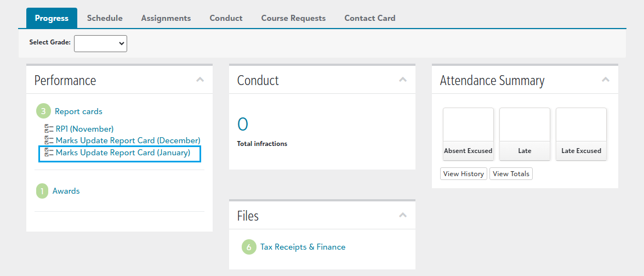The height and width of the screenshot is (276, 644).
Task: Click the View Totals button
Action: pos(511,174)
